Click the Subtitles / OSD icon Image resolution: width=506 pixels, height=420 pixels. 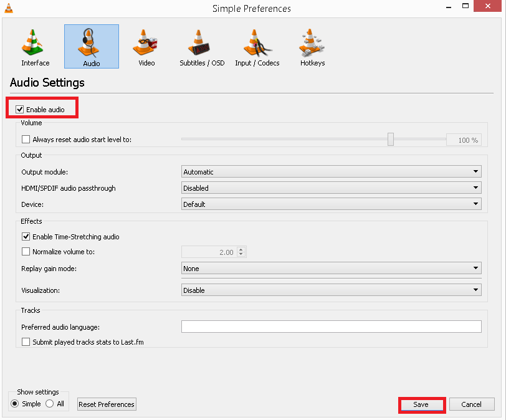pos(201,46)
